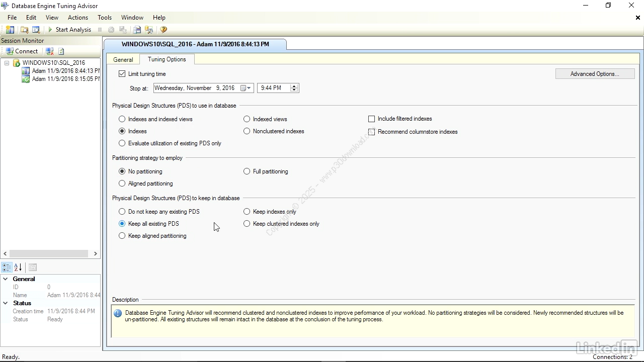
Task: Select Keep aligned partitioning option
Action: tap(122, 236)
